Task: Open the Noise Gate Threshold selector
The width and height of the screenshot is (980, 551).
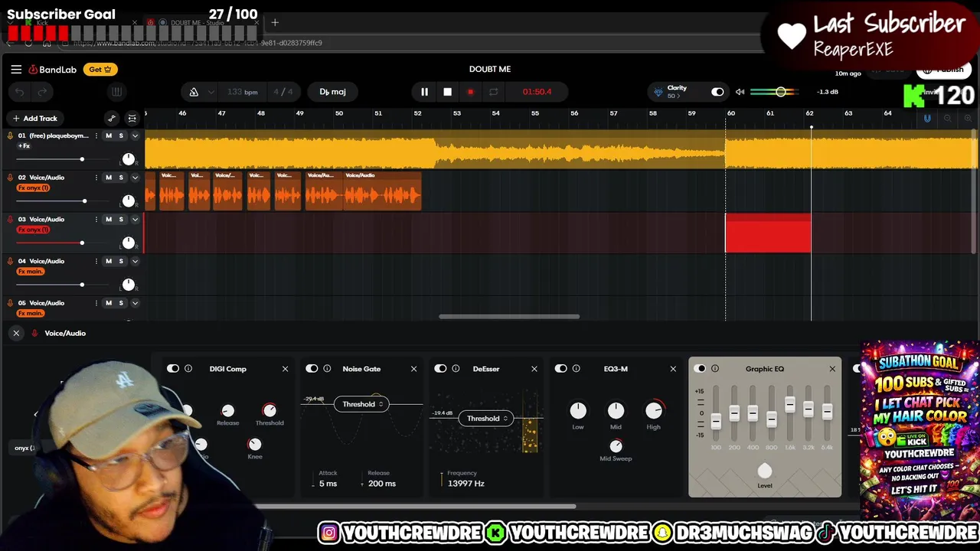Action: (361, 404)
